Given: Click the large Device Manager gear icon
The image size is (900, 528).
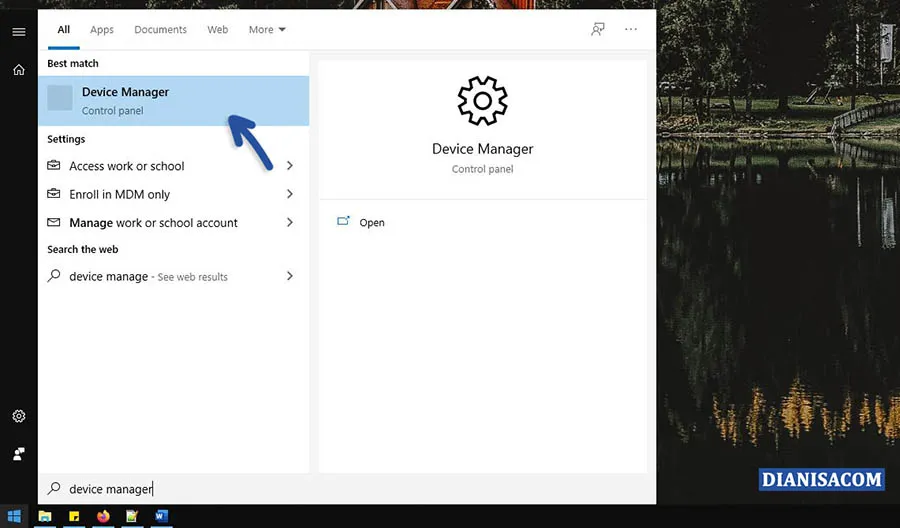Looking at the screenshot, I should (483, 101).
